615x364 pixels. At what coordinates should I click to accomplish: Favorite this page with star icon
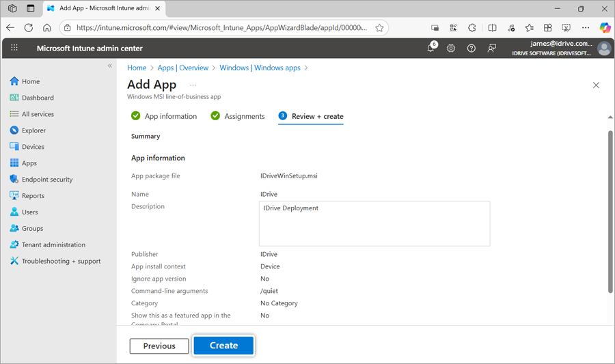[x=379, y=28]
